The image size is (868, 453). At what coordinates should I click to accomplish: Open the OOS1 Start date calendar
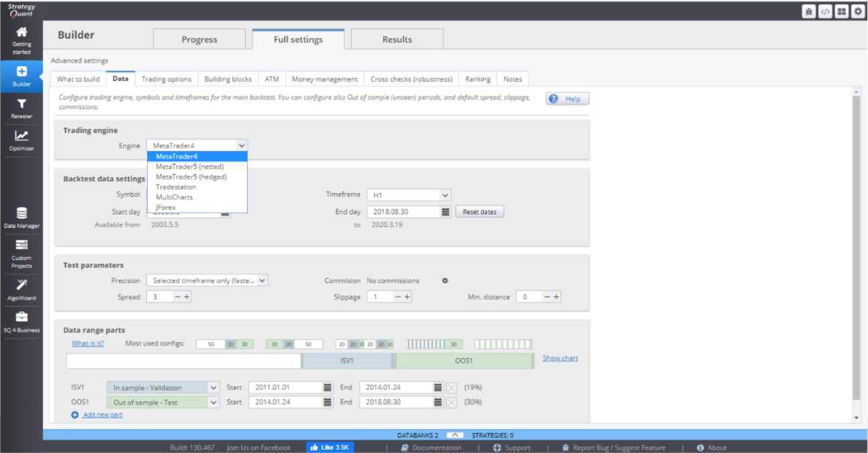point(327,402)
